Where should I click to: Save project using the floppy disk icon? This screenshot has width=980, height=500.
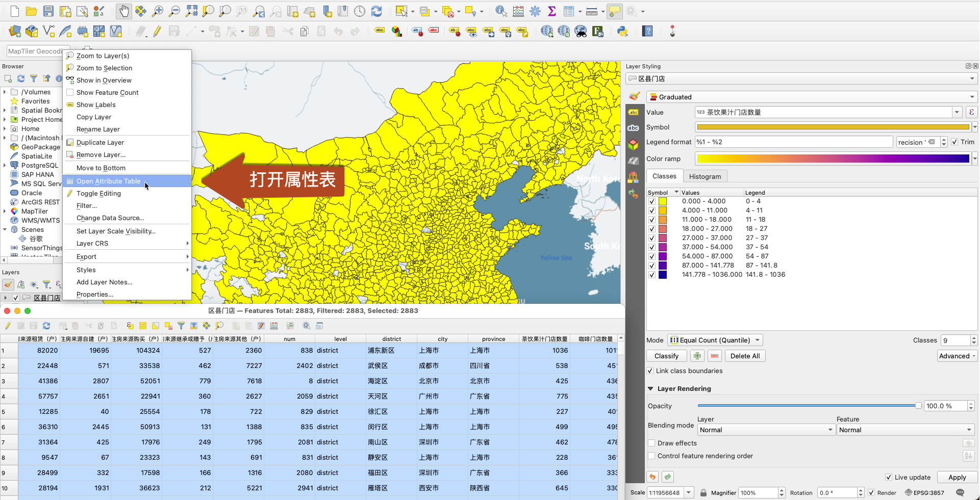[x=48, y=11]
